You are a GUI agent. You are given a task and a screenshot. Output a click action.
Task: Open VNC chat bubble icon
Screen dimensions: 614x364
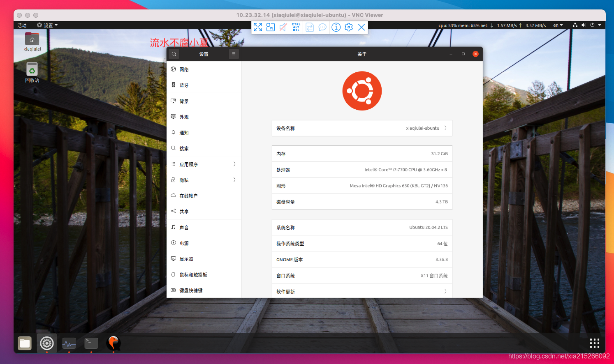(322, 27)
